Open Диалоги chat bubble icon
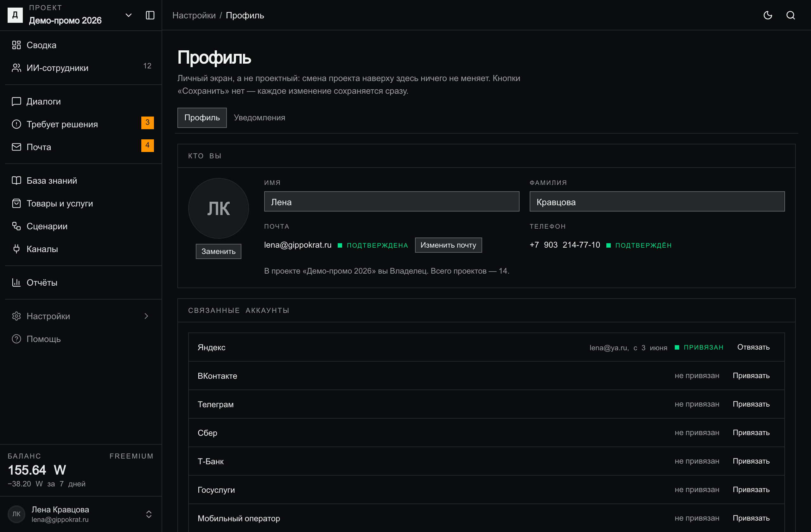This screenshot has width=811, height=532. (x=16, y=102)
